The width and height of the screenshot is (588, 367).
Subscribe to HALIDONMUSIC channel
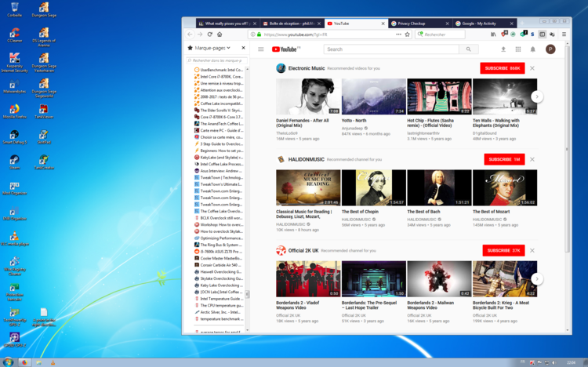(x=504, y=159)
